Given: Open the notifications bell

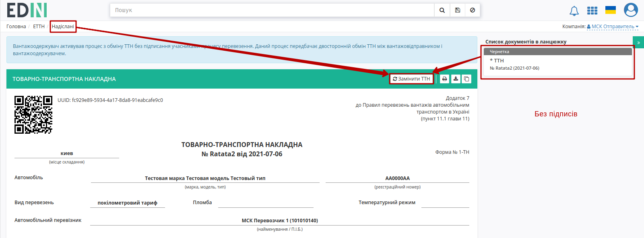Looking at the screenshot, I should pos(574,11).
